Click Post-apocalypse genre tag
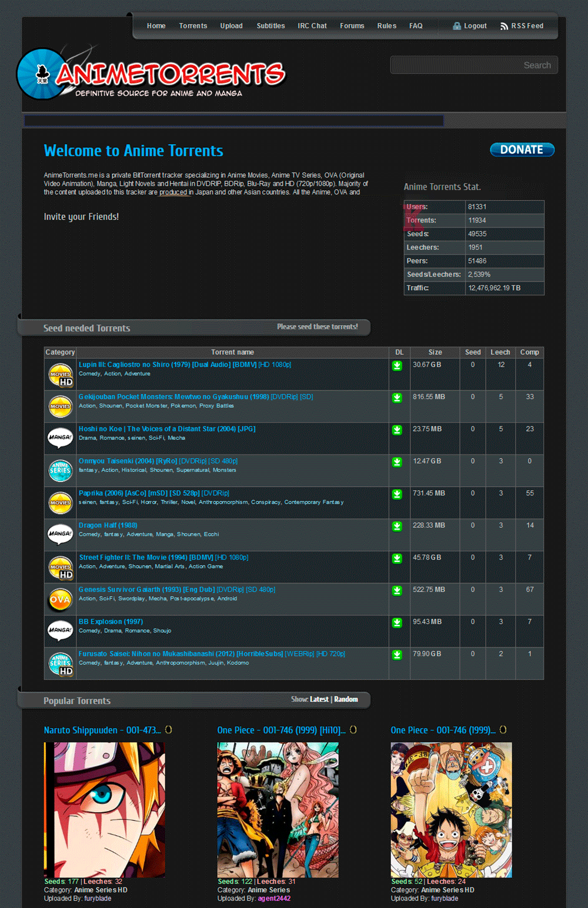 click(192, 598)
